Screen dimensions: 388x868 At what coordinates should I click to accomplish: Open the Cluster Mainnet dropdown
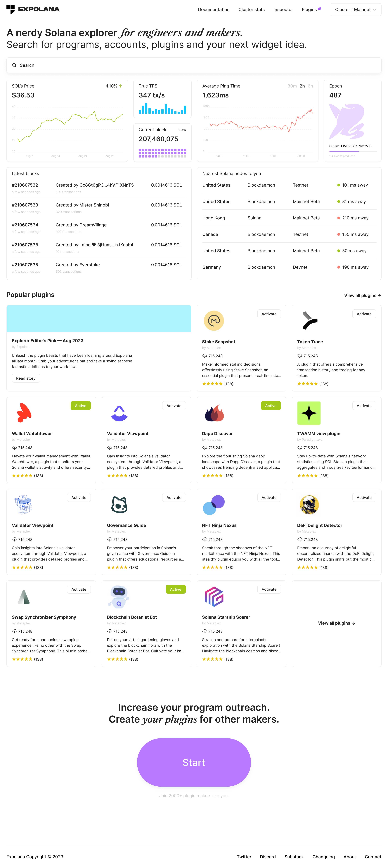click(355, 9)
